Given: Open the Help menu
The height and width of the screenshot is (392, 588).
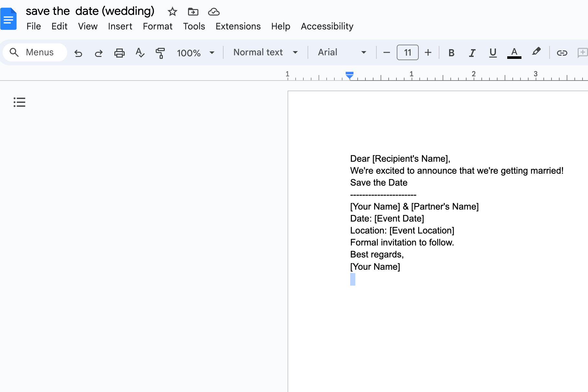Looking at the screenshot, I should click(280, 26).
